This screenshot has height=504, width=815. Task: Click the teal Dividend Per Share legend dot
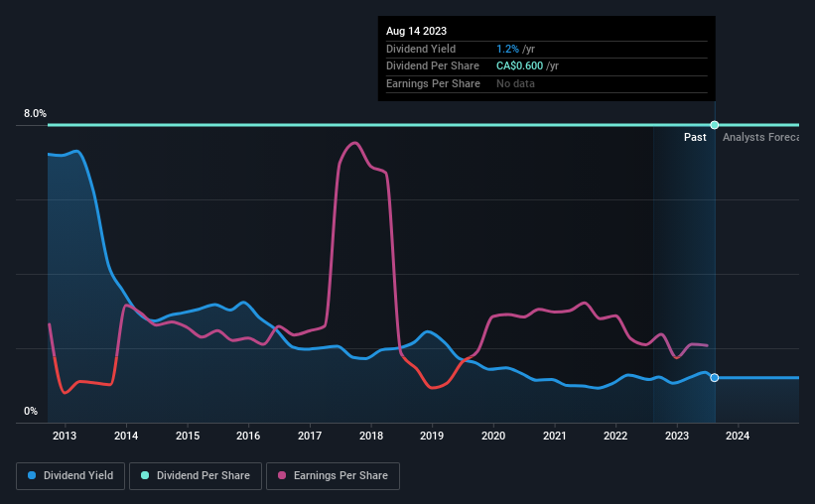pyautogui.click(x=146, y=476)
